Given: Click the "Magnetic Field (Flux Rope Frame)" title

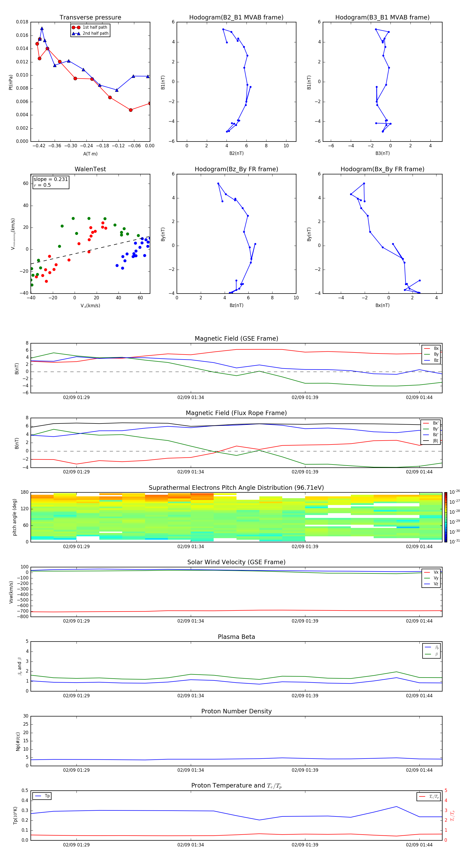Looking at the screenshot, I should [236, 413].
